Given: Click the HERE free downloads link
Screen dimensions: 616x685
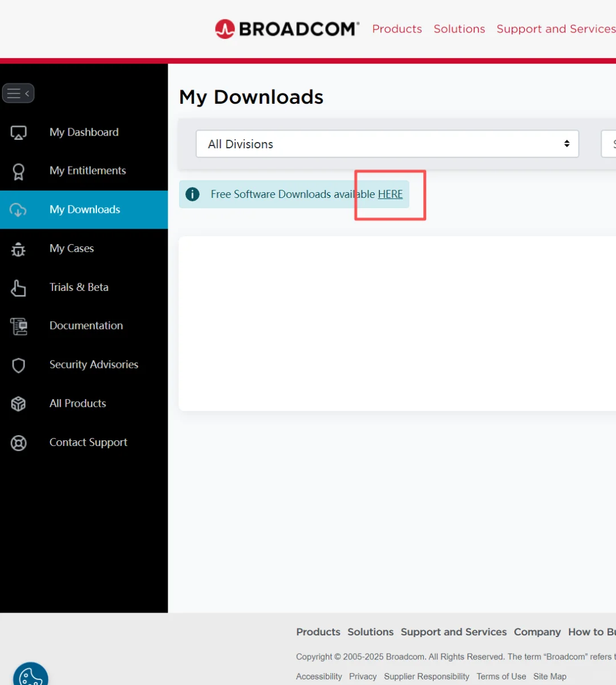Looking at the screenshot, I should click(x=390, y=194).
